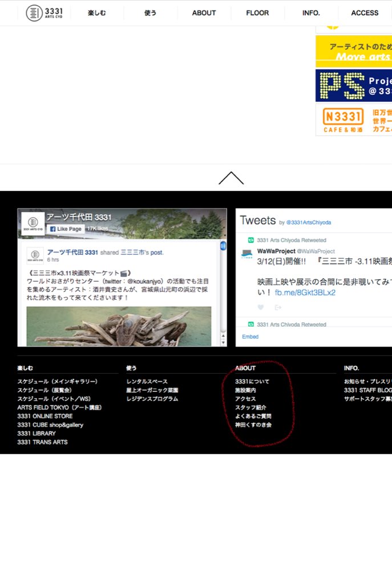Open the 楽しむ navigation menu
392x585 pixels.
pos(96,13)
